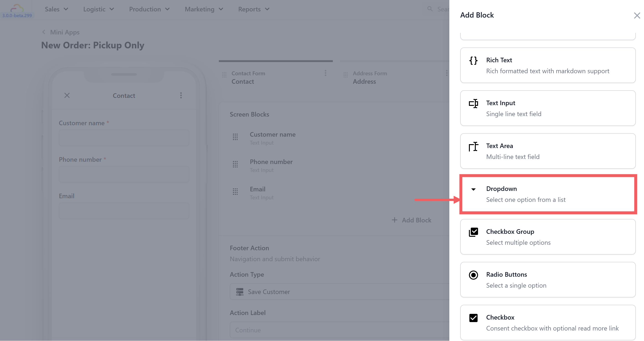The image size is (644, 341).
Task: Click the Add Block button
Action: [411, 220]
